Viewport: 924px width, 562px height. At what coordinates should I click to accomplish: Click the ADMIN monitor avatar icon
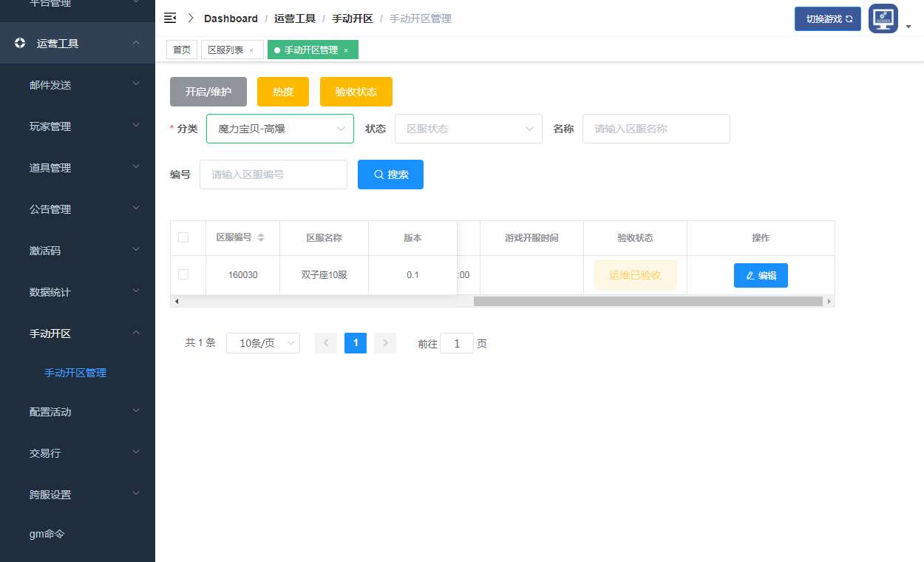(883, 18)
